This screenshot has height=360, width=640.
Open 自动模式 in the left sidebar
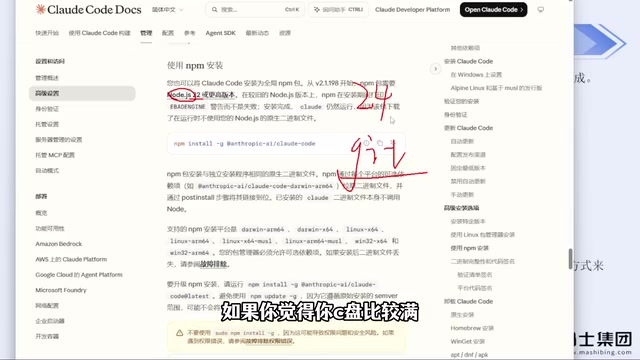(47, 171)
